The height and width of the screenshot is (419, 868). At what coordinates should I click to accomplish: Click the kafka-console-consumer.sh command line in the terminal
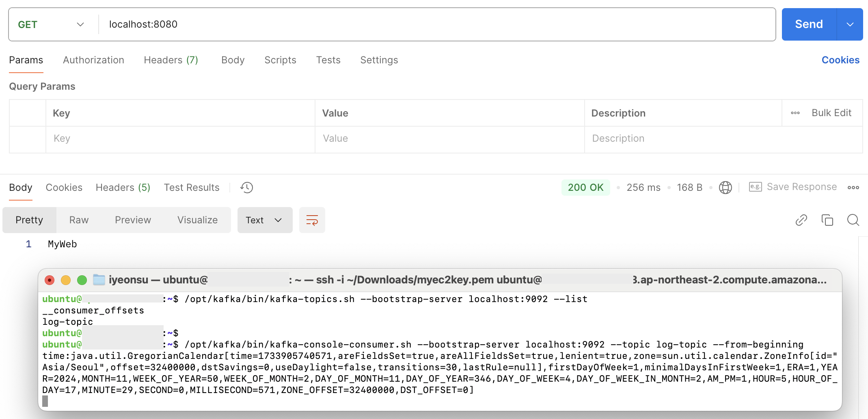(494, 345)
